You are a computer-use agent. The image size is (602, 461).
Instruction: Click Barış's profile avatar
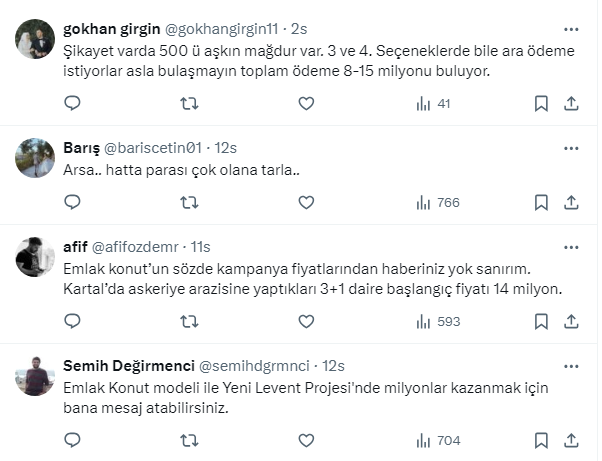[x=36, y=158]
